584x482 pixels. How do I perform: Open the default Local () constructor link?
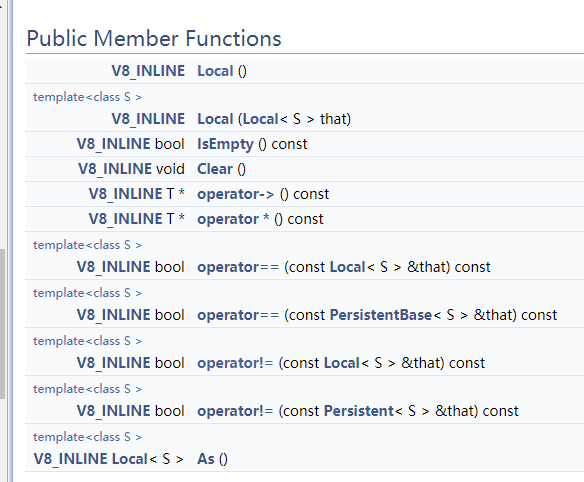pyautogui.click(x=215, y=71)
